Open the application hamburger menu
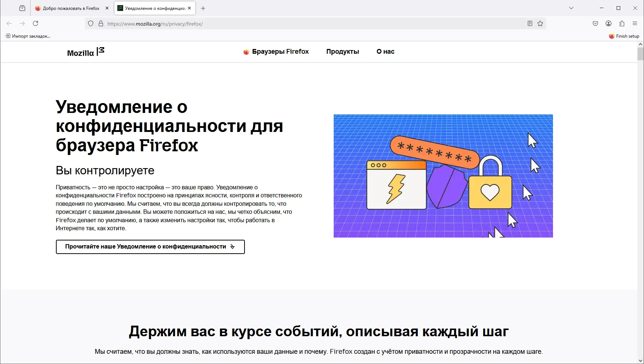The height and width of the screenshot is (364, 644). coord(635,23)
